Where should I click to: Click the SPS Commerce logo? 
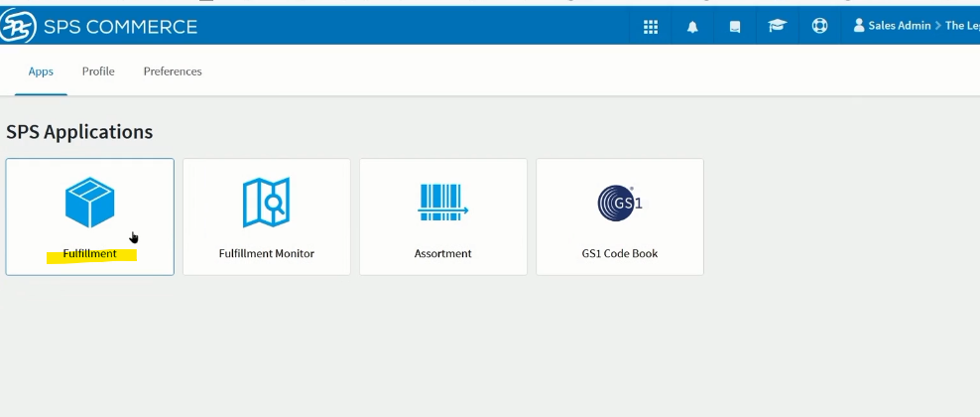point(18,27)
